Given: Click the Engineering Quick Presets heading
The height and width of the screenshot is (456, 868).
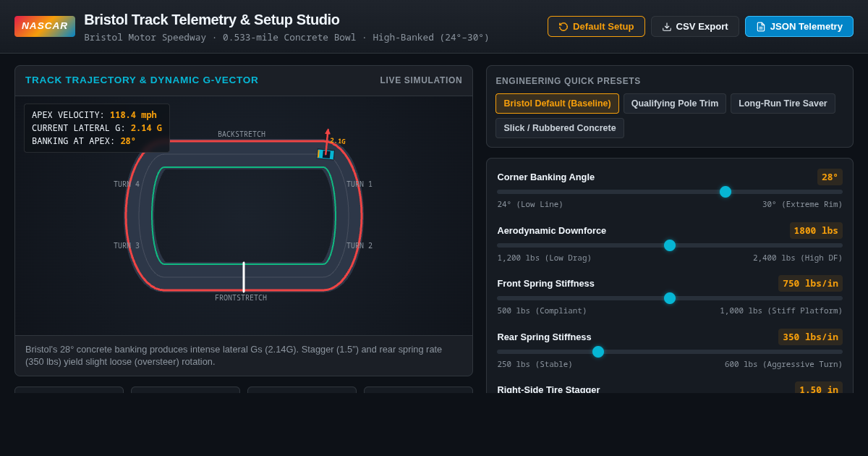Looking at the screenshot, I should click(568, 81).
